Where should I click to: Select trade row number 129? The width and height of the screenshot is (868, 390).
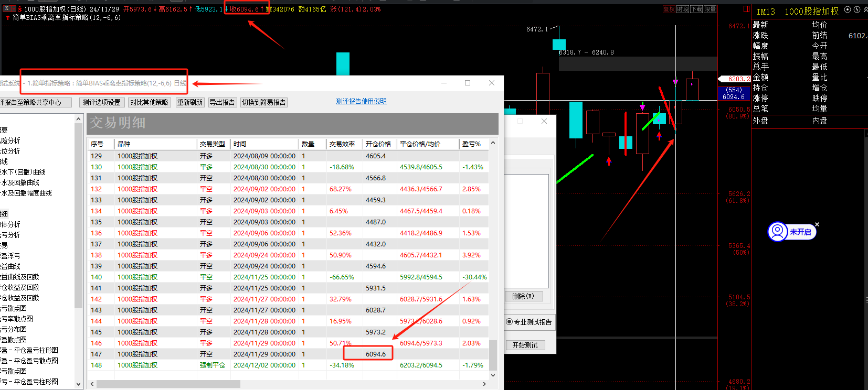point(289,156)
